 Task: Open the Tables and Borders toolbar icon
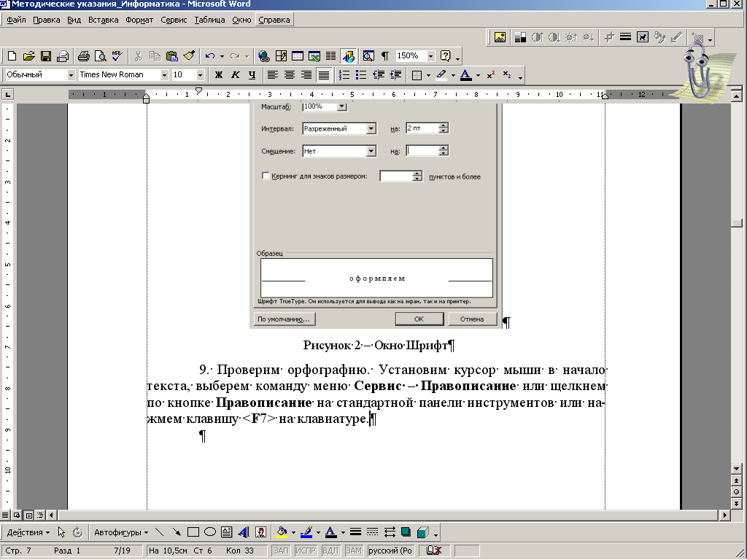click(281, 56)
